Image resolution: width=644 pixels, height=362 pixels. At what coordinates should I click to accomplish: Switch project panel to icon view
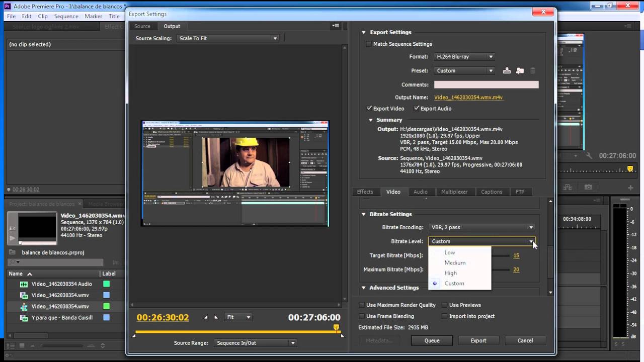pyautogui.click(x=22, y=346)
